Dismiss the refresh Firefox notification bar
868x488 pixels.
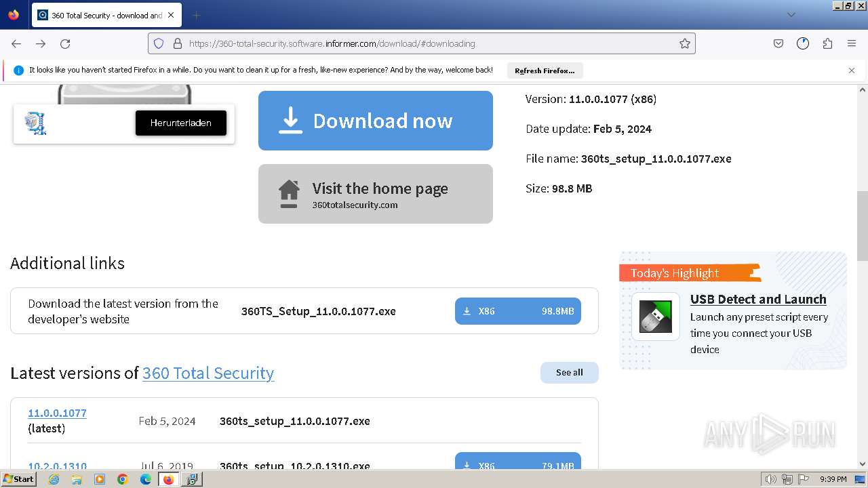click(x=852, y=70)
